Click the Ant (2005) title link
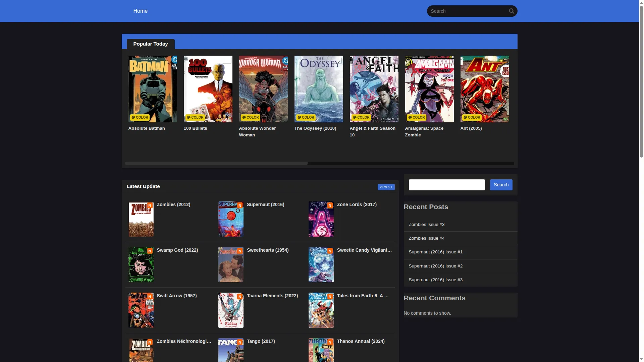Screen dimensions: 644x362 (471, 128)
